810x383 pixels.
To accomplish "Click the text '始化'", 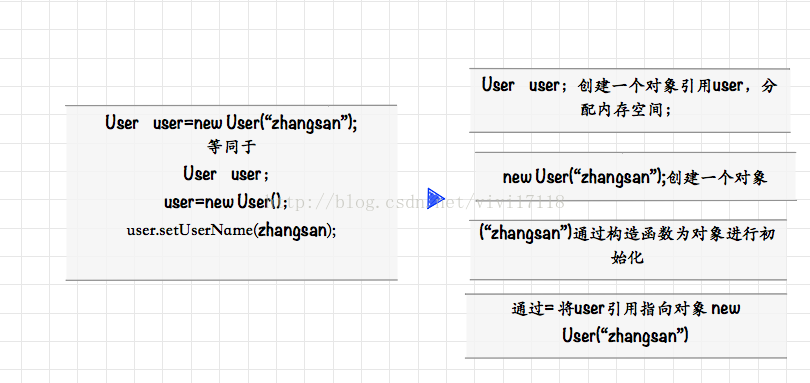I will pyautogui.click(x=627, y=257).
